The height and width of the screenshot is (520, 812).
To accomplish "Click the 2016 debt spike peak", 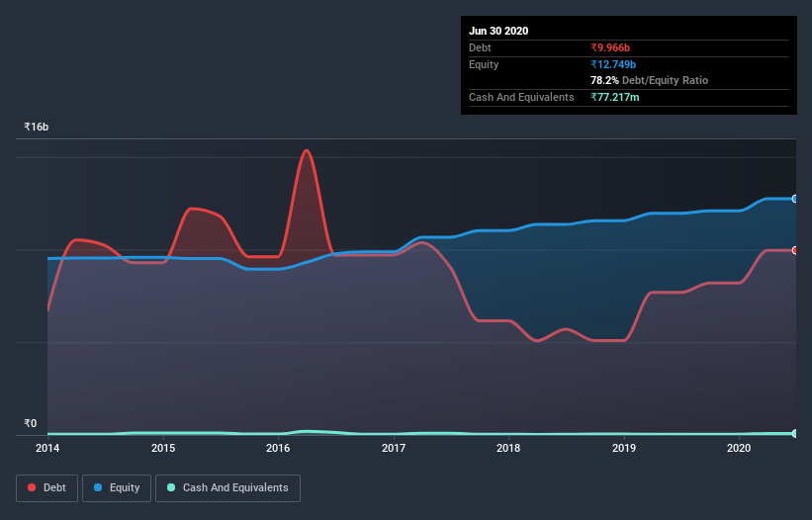I will pos(307,150).
